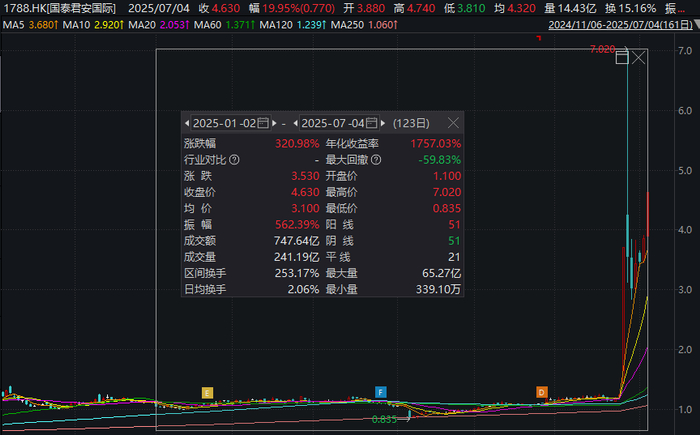This screenshot has height=435, width=700.
Task: Click the 涨跌幅 value 320.98%
Action: pyautogui.click(x=297, y=143)
